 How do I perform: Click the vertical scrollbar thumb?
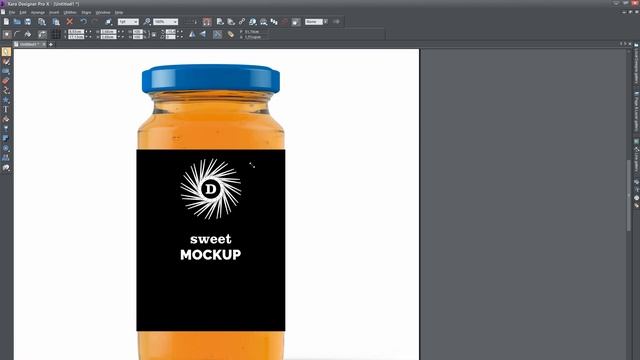click(629, 195)
